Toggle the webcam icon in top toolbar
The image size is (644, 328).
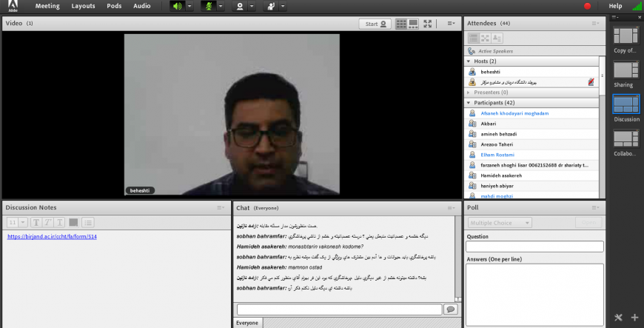240,6
